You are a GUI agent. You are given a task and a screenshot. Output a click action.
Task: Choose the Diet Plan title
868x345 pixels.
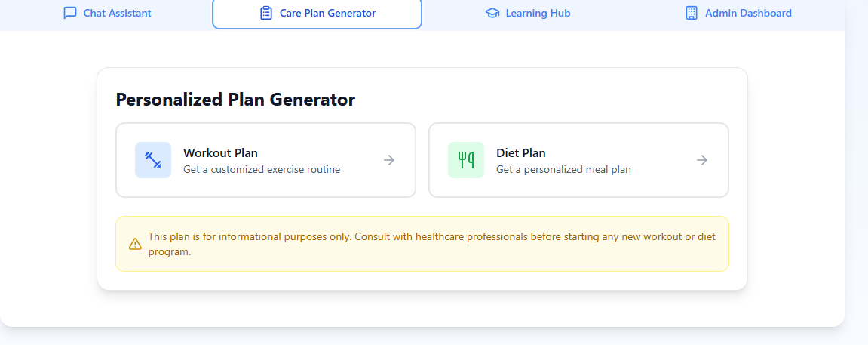click(x=520, y=153)
